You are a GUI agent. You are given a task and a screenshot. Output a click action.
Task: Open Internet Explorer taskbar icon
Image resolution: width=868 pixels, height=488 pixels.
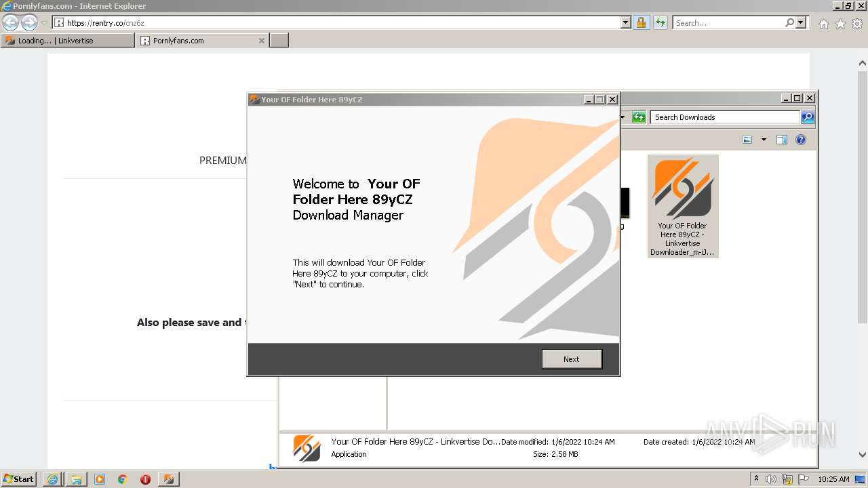[52, 479]
